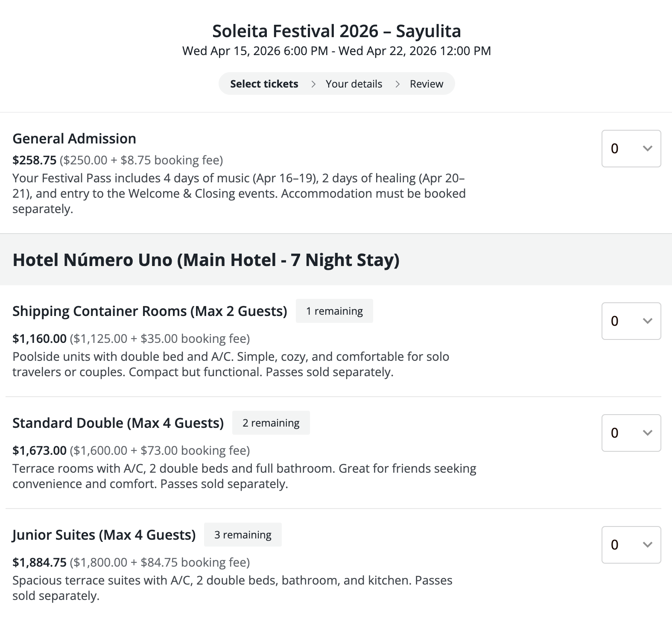Click the General Admission ticket title
The height and width of the screenshot is (620, 672).
click(74, 139)
